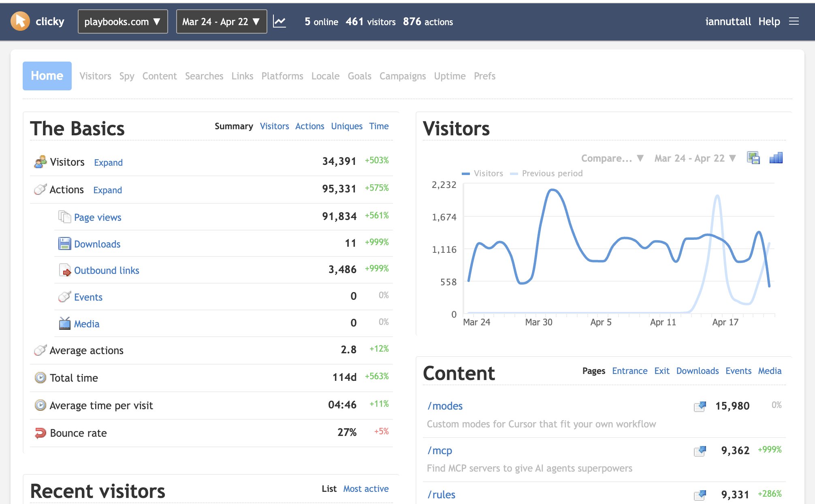Click the Outbound links arrow icon

point(64,270)
